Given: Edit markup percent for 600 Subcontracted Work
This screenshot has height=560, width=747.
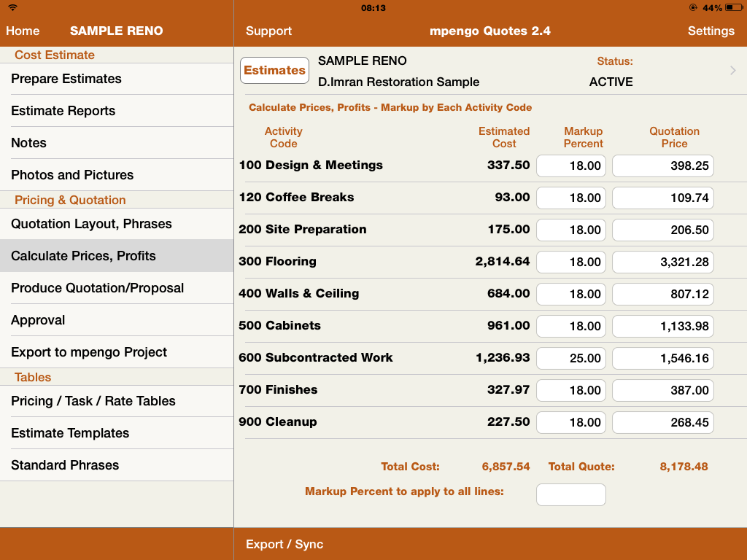Looking at the screenshot, I should point(571,358).
